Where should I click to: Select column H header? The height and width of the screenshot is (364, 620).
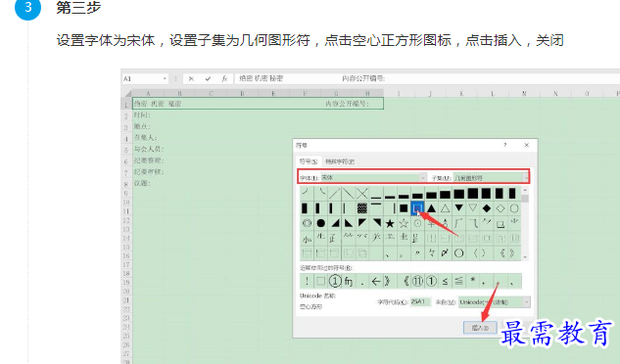(367, 93)
